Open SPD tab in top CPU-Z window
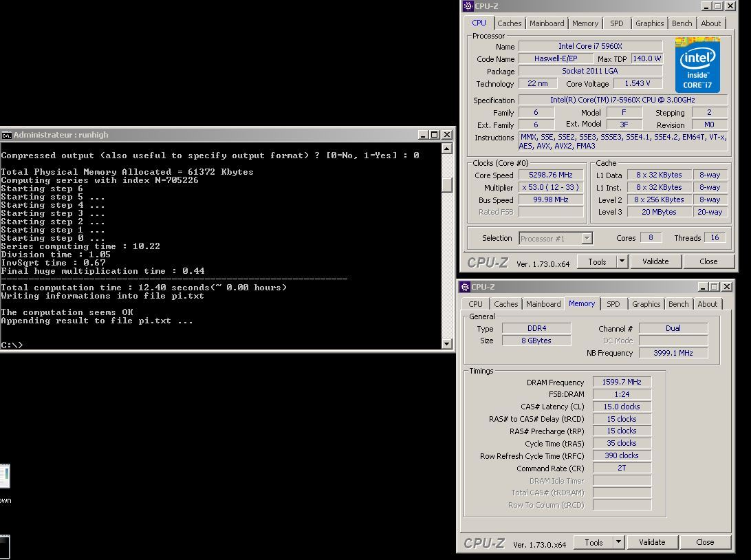This screenshot has width=751, height=560. [x=616, y=23]
